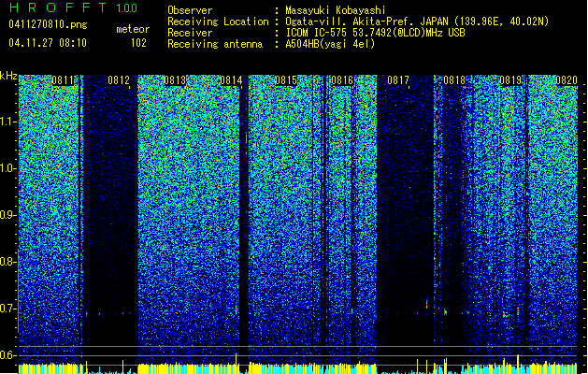Click the kHz axis unit label
The image size is (588, 374).
click(x=8, y=76)
